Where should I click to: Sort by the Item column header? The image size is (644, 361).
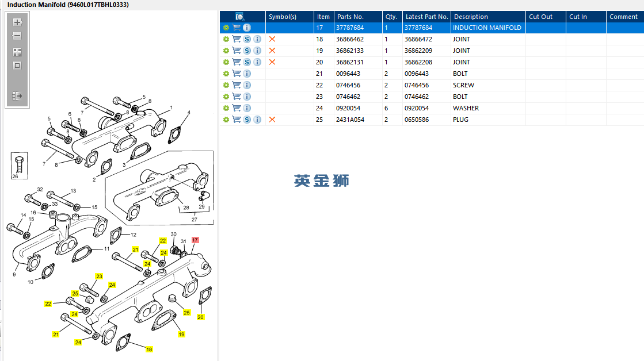pyautogui.click(x=323, y=17)
